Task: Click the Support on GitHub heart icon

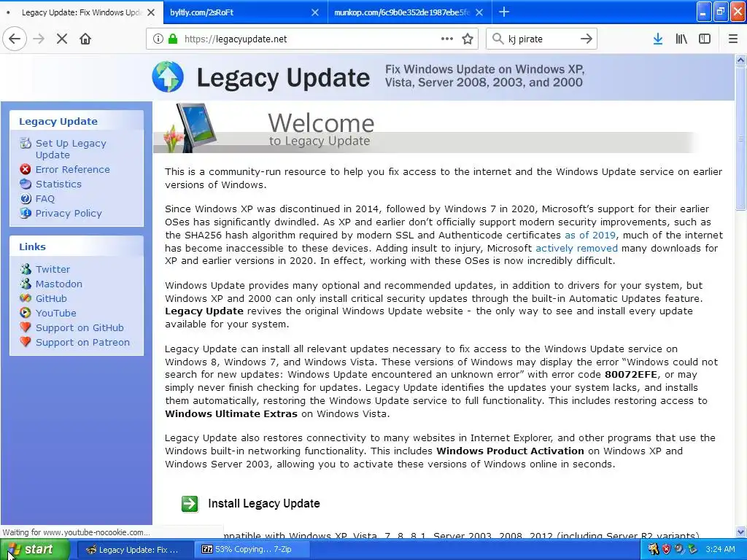Action: (x=26, y=327)
